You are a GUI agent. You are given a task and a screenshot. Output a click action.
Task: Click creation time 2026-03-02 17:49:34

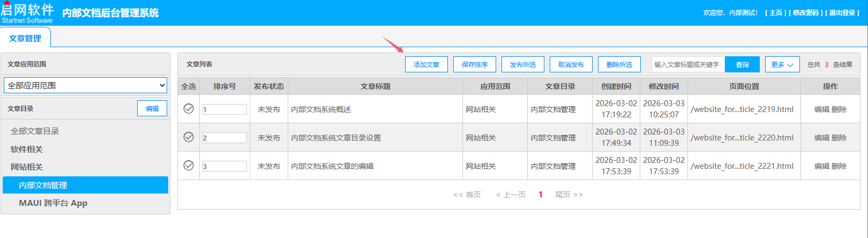coord(616,137)
